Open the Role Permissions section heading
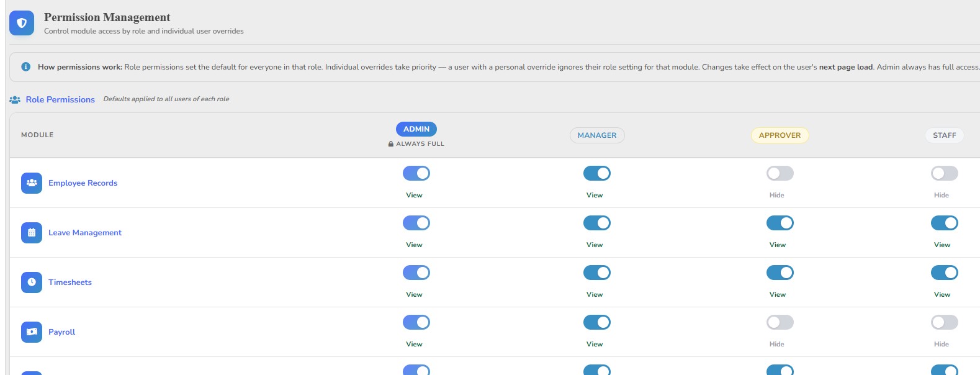Image resolution: width=980 pixels, height=375 pixels. coord(60,99)
